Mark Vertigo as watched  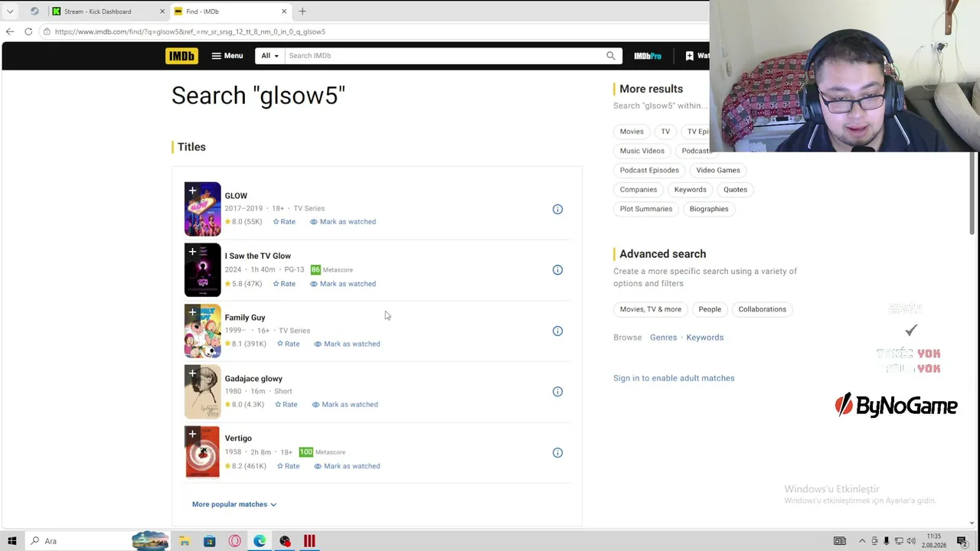click(x=347, y=466)
